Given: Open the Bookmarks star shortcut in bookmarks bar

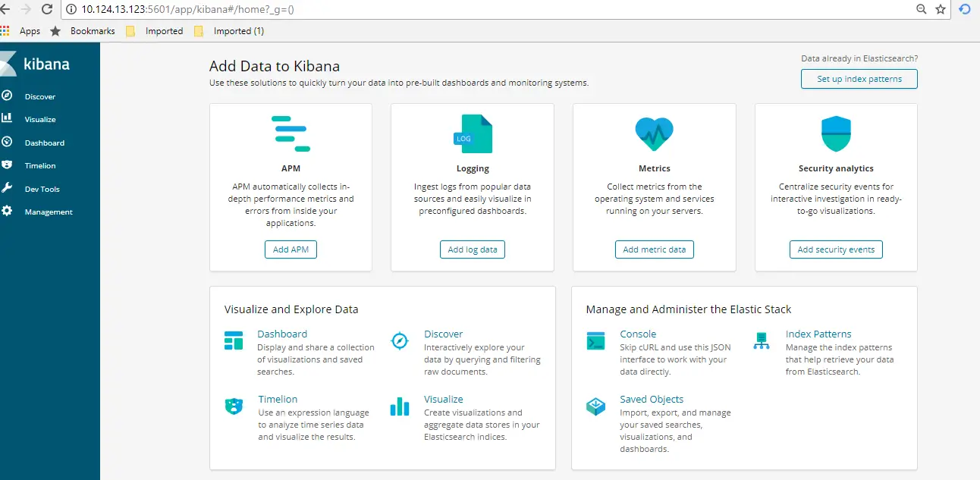Looking at the screenshot, I should pos(83,31).
